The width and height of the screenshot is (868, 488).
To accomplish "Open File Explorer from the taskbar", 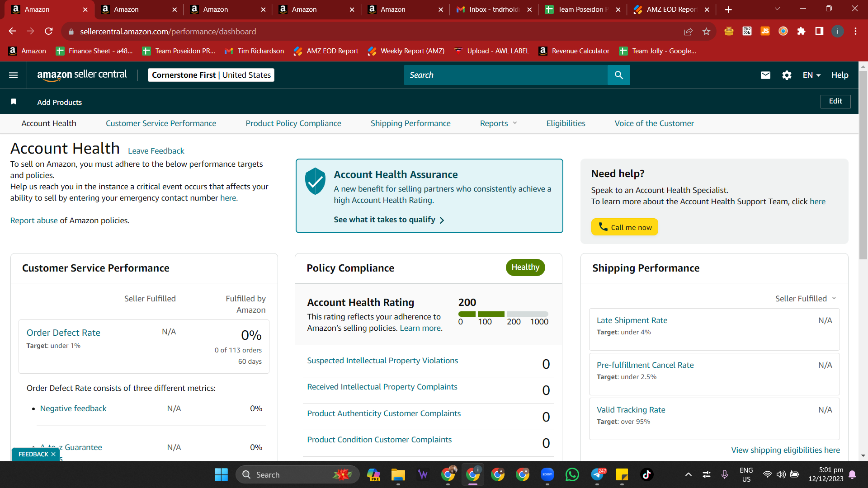I will [398, 474].
